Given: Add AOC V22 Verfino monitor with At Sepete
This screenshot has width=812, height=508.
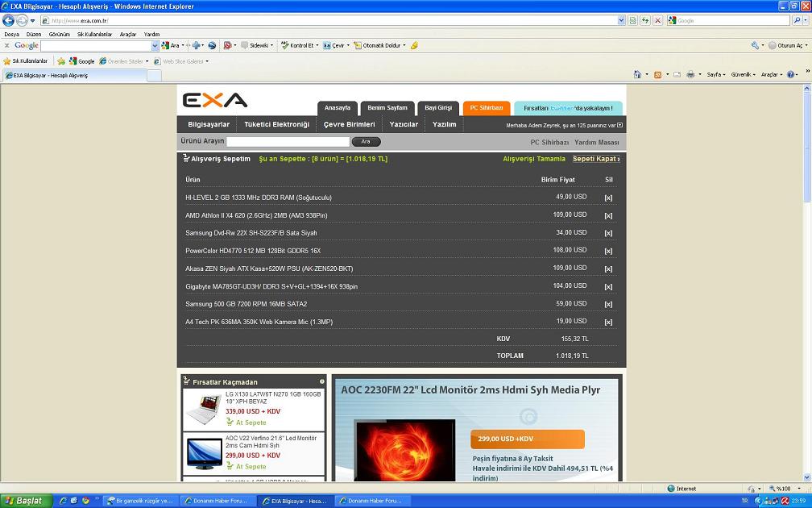Looking at the screenshot, I should [246, 467].
